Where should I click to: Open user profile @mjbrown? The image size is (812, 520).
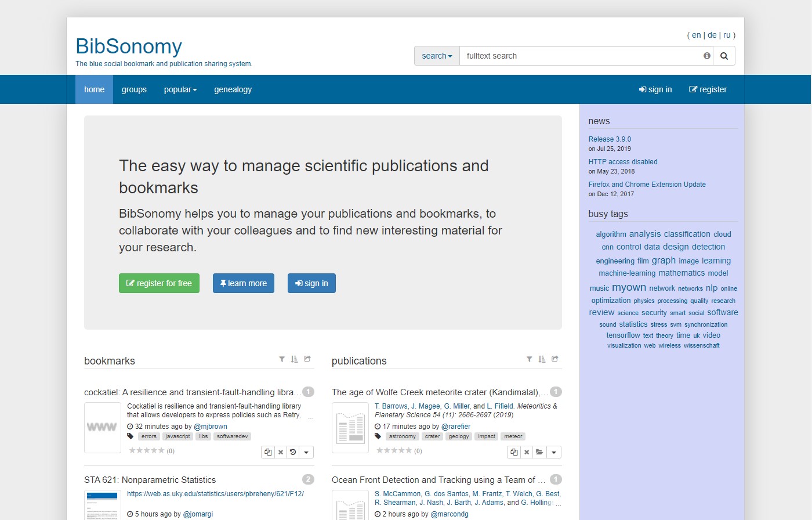(211, 427)
